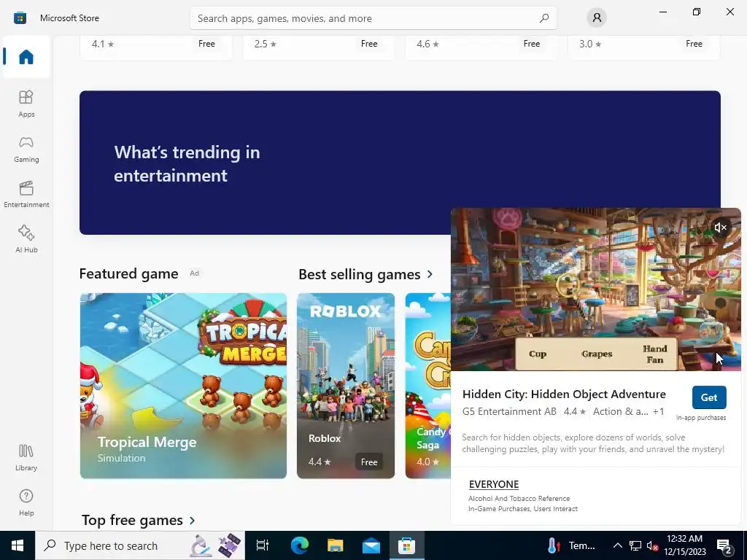Open the Entertainment section in sidebar

tap(26, 194)
